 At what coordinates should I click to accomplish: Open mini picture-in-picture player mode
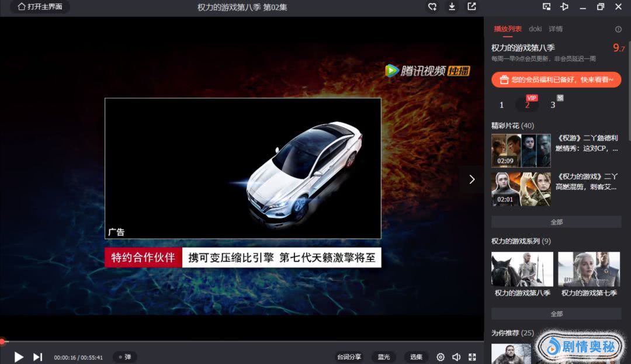coord(547,7)
